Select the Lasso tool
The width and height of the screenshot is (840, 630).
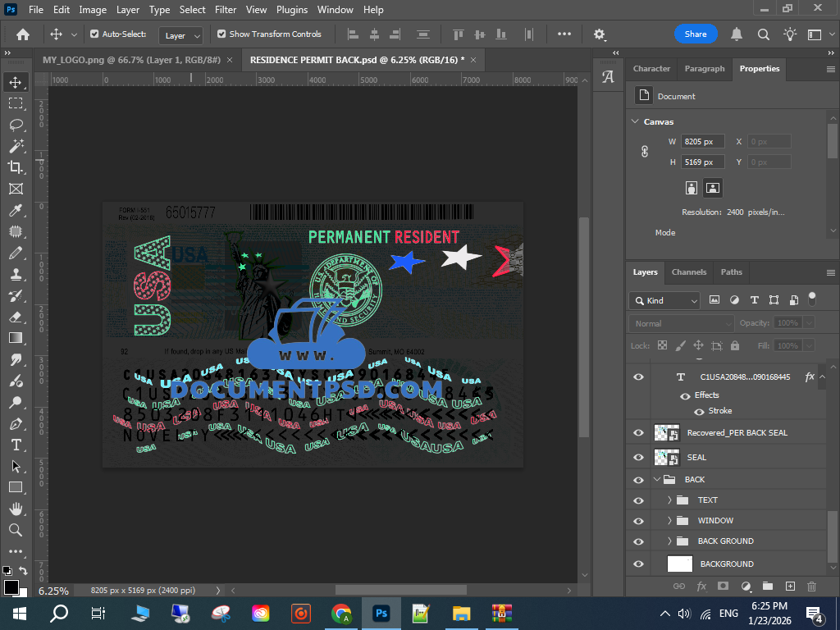[16, 125]
